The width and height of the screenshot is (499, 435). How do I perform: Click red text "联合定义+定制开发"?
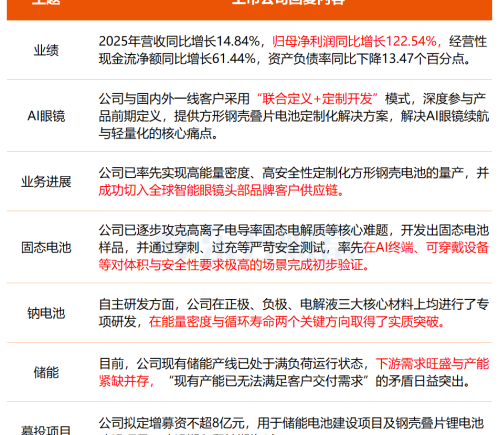[x=317, y=99]
